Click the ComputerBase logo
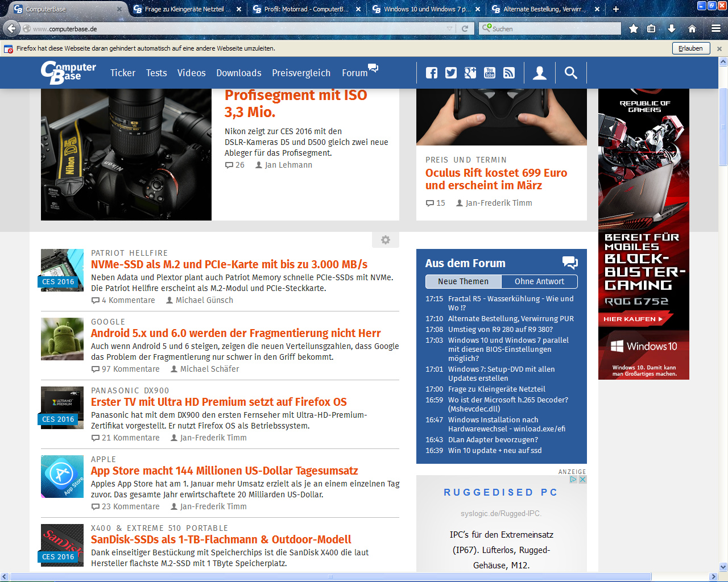Viewport: 728px width, 582px height. (68, 72)
